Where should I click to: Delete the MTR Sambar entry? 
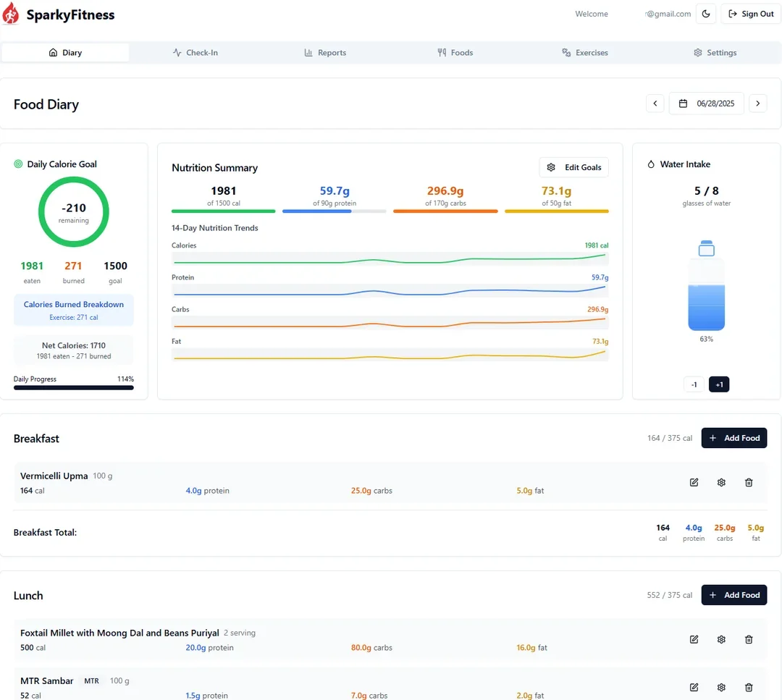(x=749, y=687)
